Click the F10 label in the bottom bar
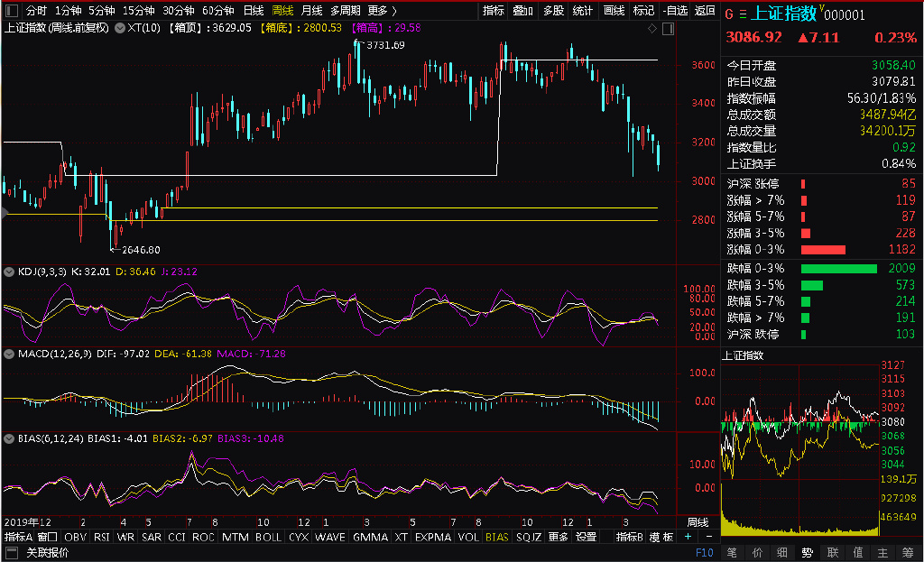The image size is (924, 562). pos(704,553)
